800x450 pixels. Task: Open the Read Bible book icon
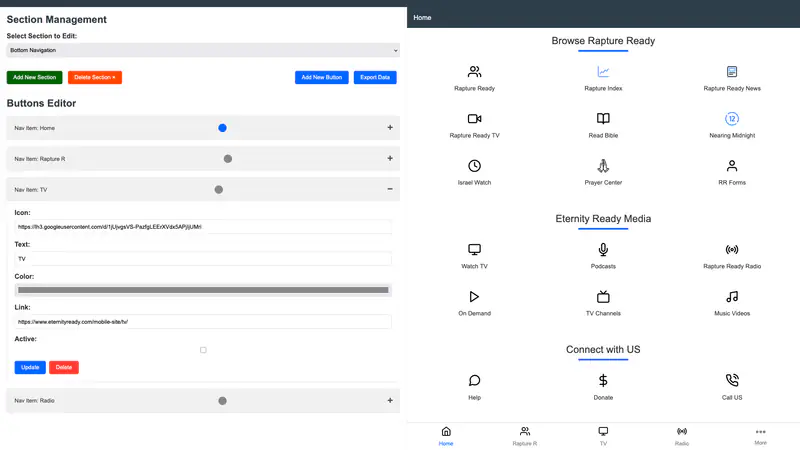point(603,119)
